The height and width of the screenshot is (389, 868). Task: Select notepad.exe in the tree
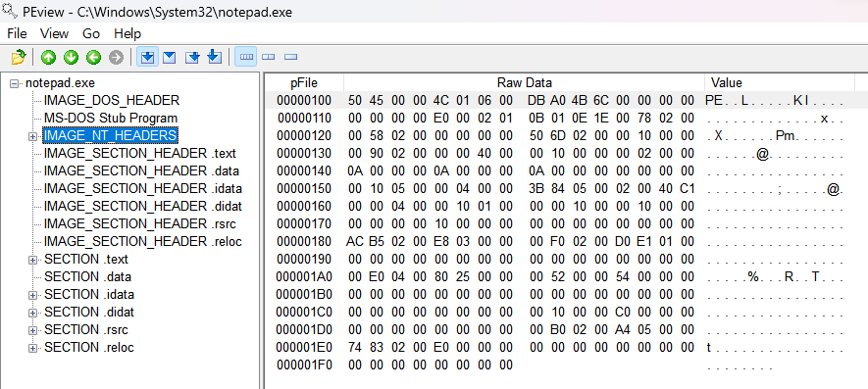point(61,83)
